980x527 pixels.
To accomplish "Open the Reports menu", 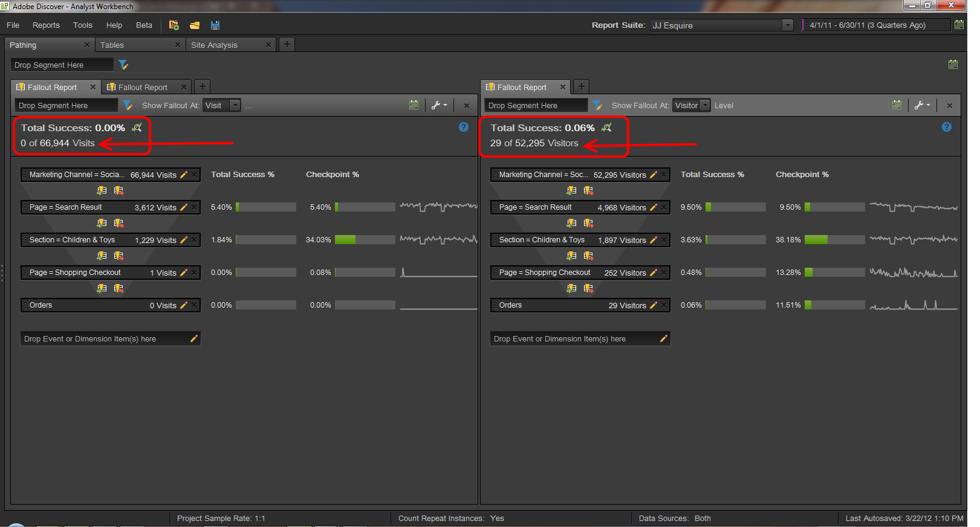I will [46, 25].
